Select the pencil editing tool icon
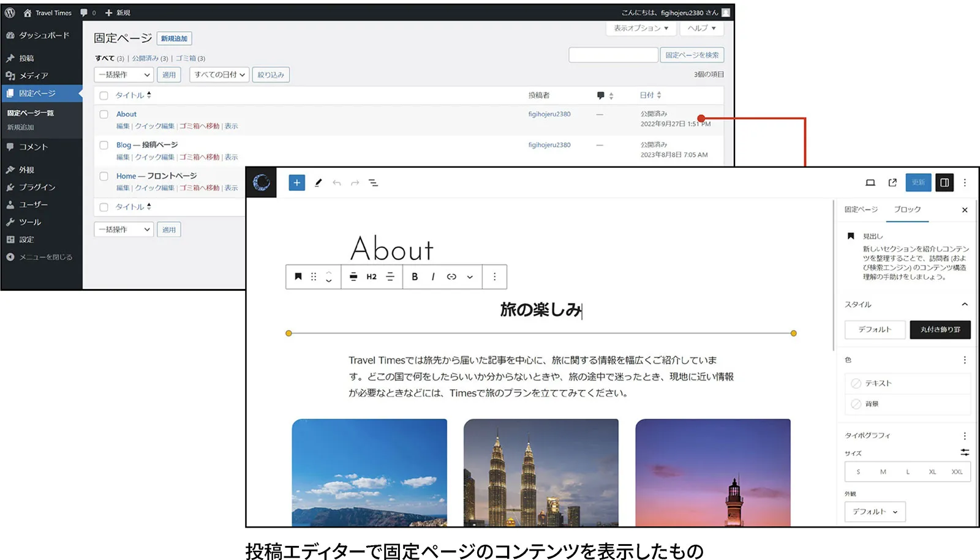 coord(317,182)
